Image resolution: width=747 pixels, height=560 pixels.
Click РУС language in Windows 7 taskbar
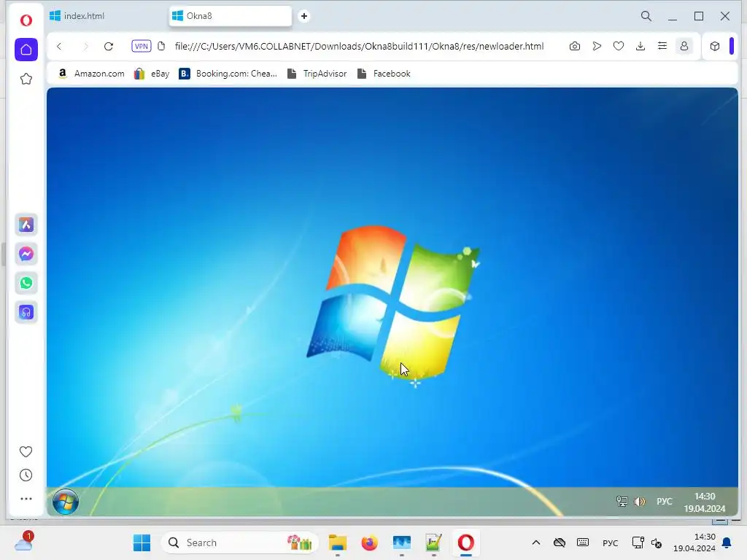tap(664, 502)
